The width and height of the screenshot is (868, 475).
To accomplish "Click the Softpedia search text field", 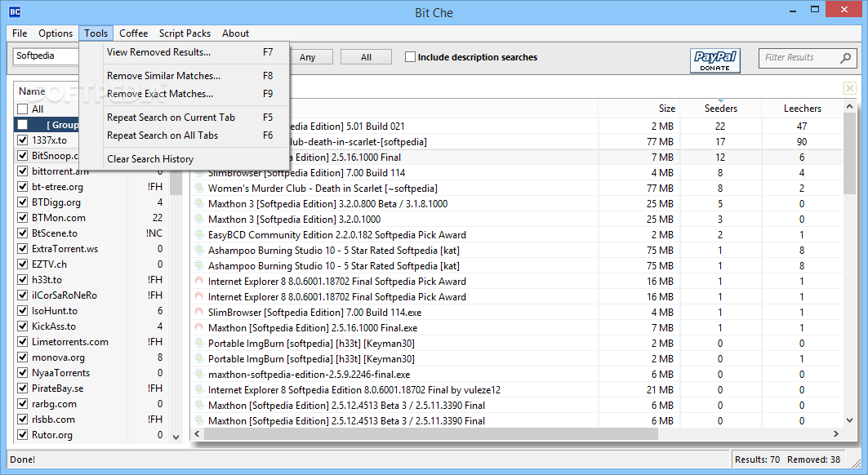I will (x=47, y=56).
